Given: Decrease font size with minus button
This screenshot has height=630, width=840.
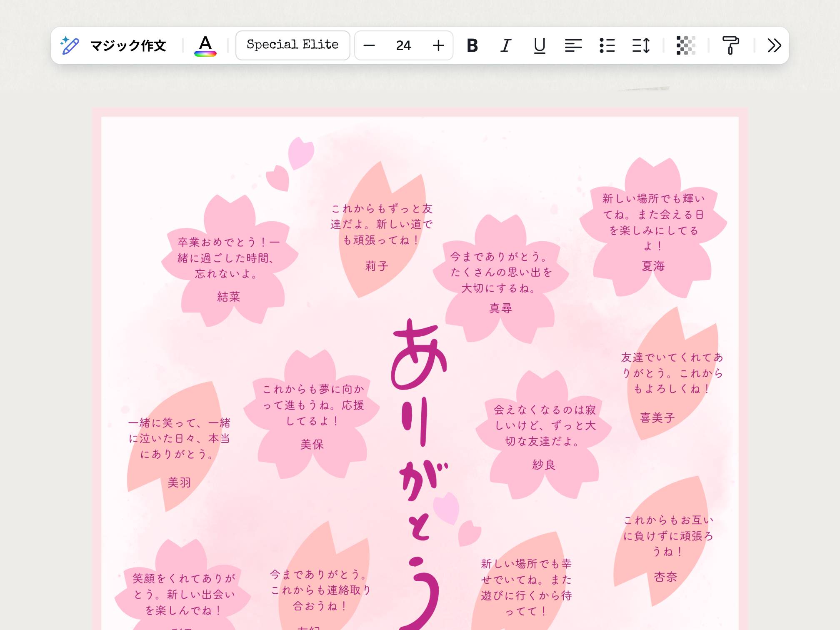Looking at the screenshot, I should point(369,45).
